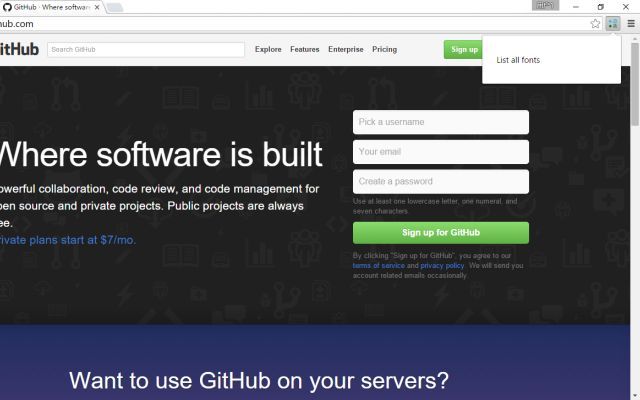This screenshot has height=400, width=640.
Task: Open the Features nav link
Action: click(304, 49)
